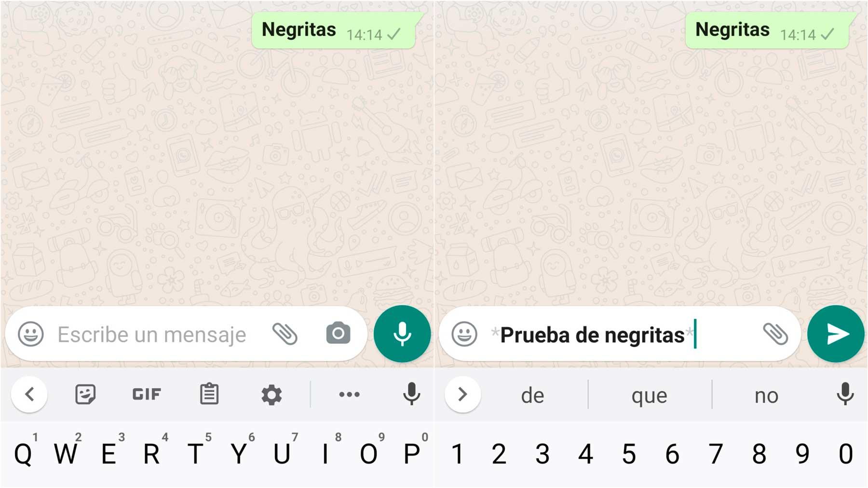Open keyboard clipboard icon
The height and width of the screenshot is (488, 868).
[x=209, y=394]
